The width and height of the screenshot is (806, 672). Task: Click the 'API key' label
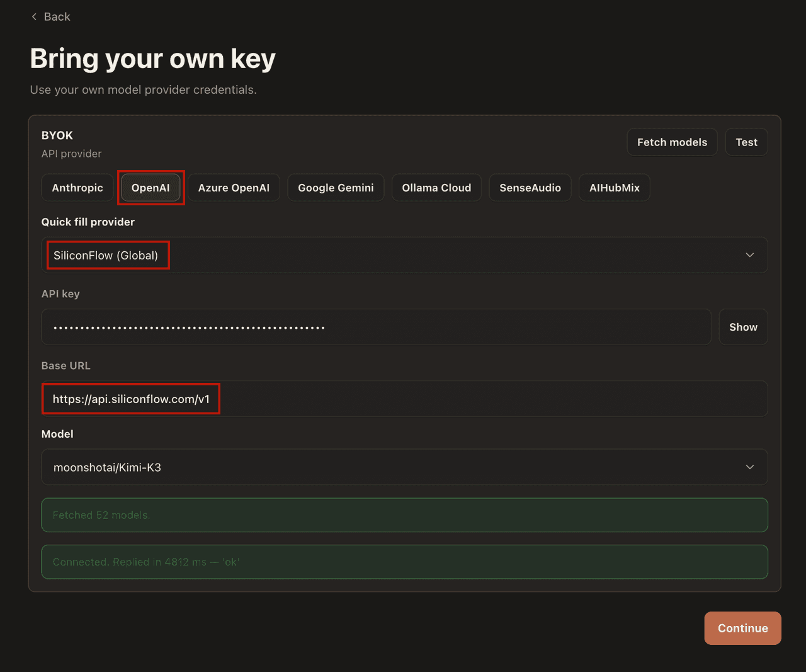pyautogui.click(x=60, y=293)
